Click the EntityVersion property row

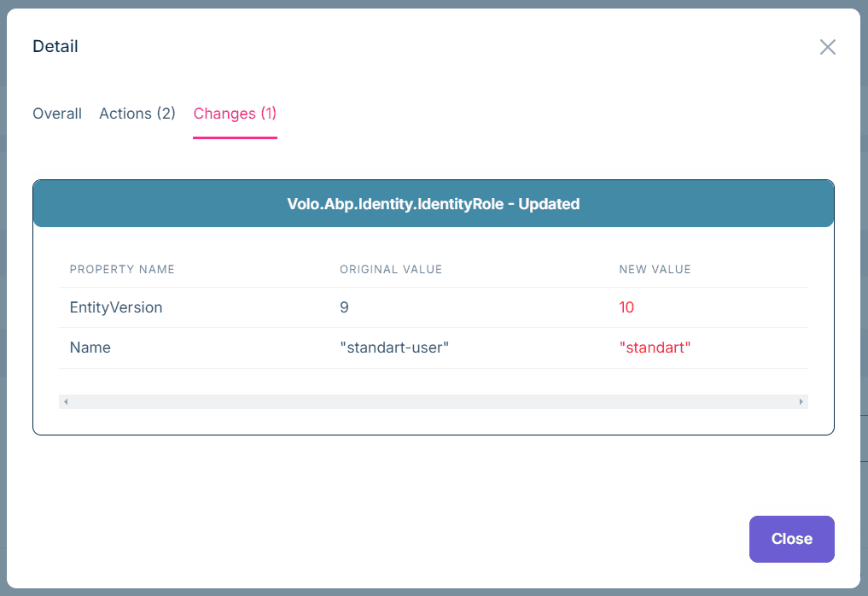pos(116,307)
